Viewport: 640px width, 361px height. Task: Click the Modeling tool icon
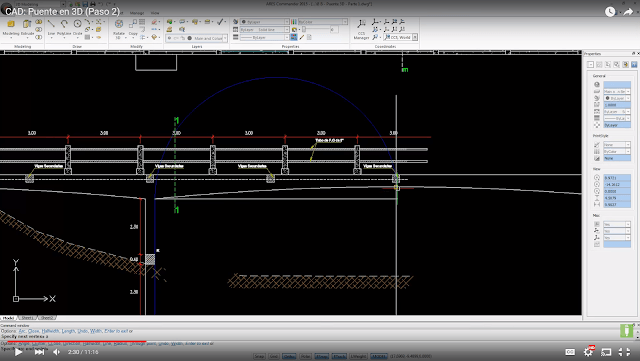tap(11, 24)
